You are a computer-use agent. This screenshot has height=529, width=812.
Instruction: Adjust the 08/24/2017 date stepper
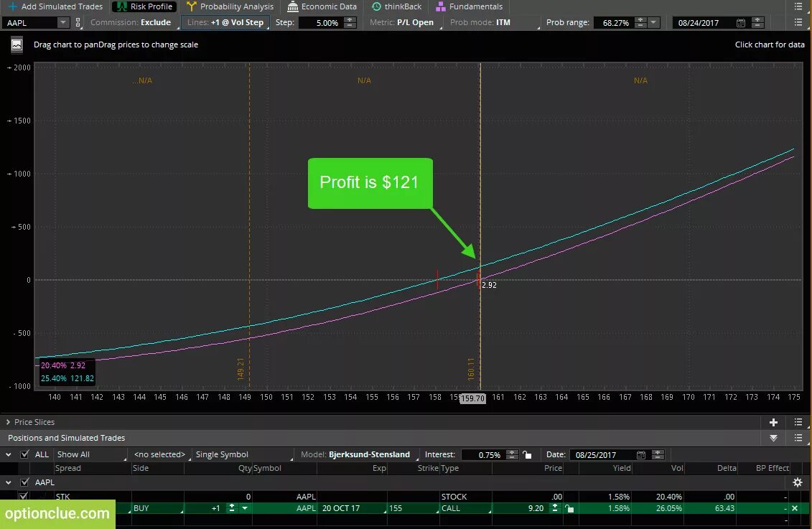click(x=757, y=22)
